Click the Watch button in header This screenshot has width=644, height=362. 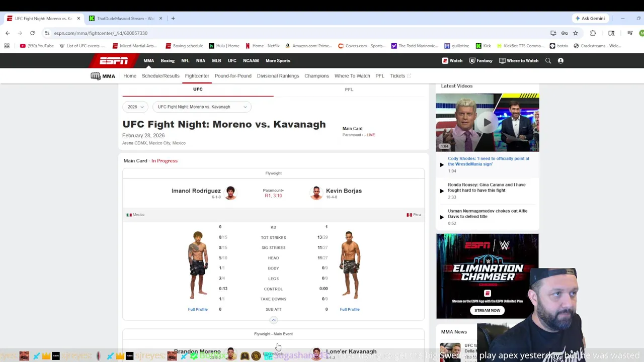pos(452,61)
